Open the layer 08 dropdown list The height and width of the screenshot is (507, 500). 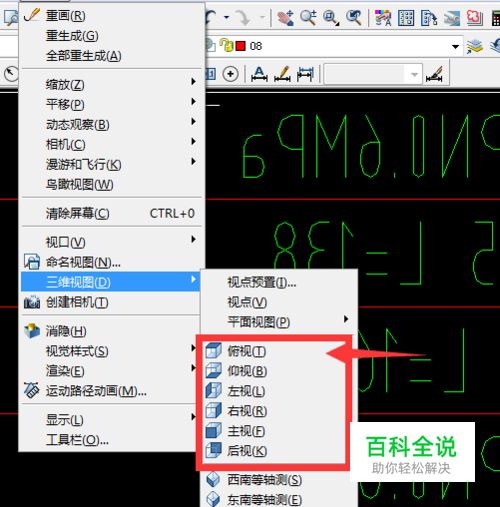click(455, 46)
